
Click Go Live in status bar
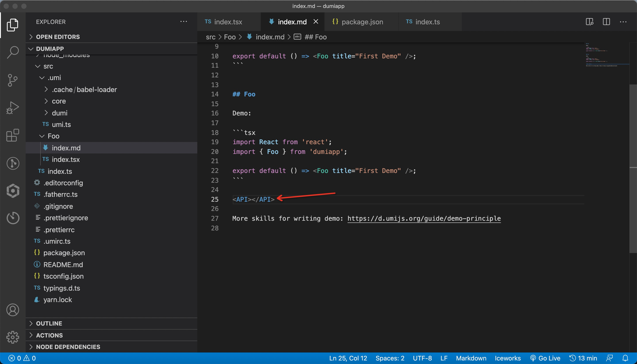point(545,358)
